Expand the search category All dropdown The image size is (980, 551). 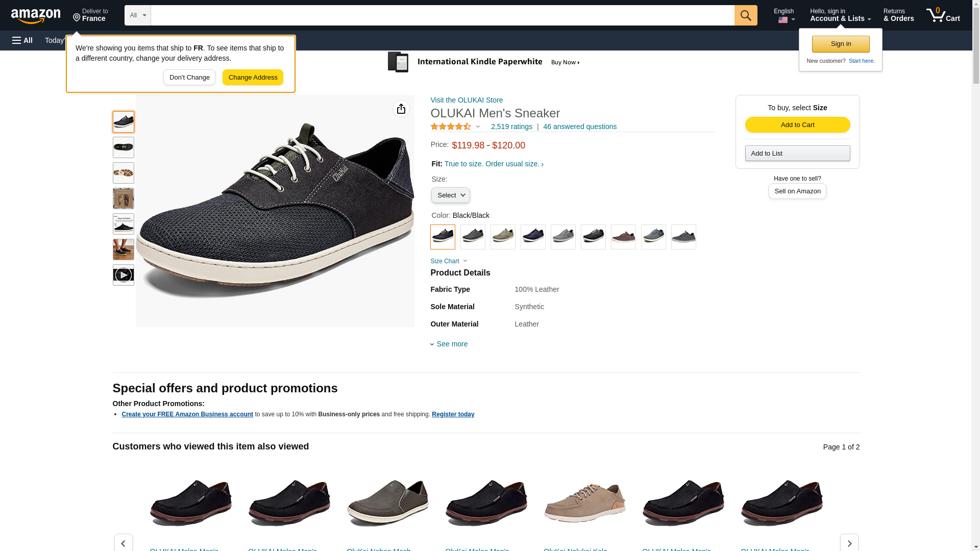pos(137,15)
